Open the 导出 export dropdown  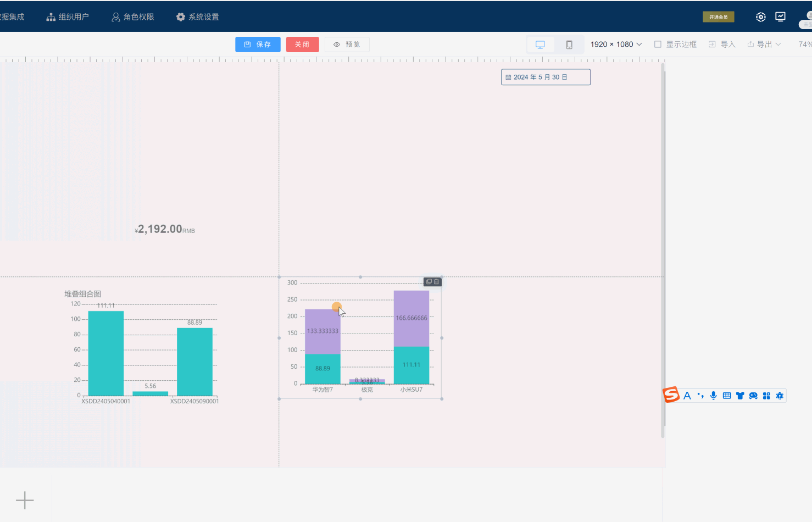pos(764,45)
